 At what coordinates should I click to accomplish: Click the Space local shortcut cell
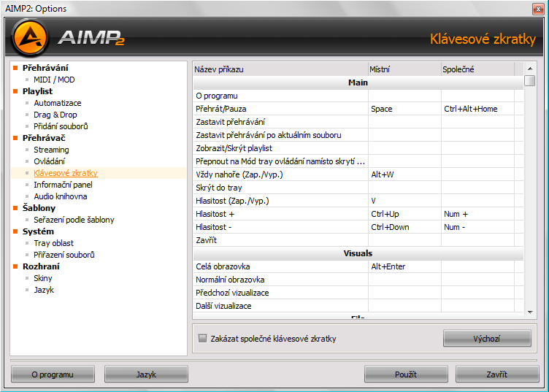pyautogui.click(x=404, y=109)
